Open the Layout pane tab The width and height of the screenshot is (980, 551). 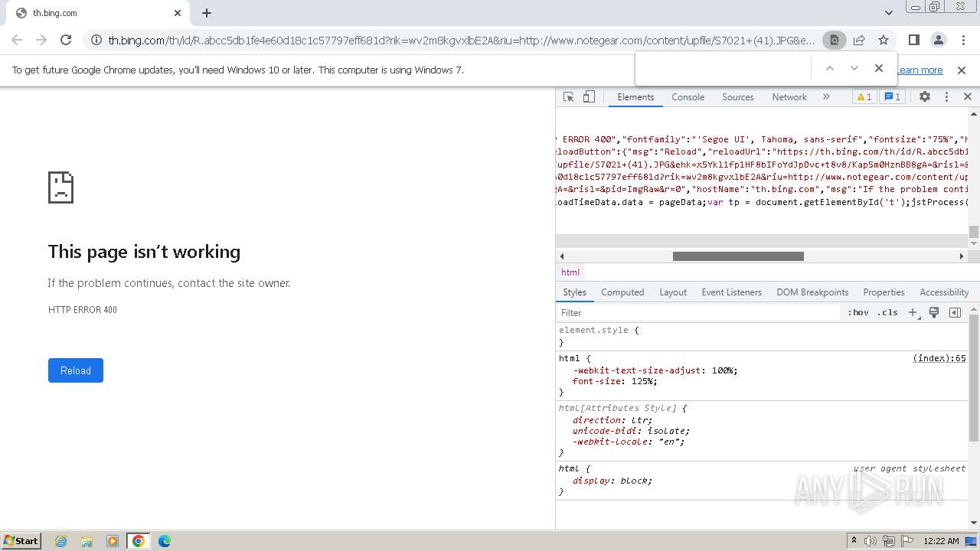673,292
